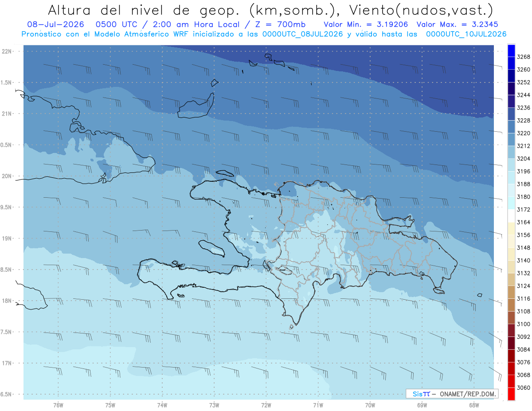532x411 pixels.
Task: Click the '71W' longitude label
Action: (x=318, y=405)
